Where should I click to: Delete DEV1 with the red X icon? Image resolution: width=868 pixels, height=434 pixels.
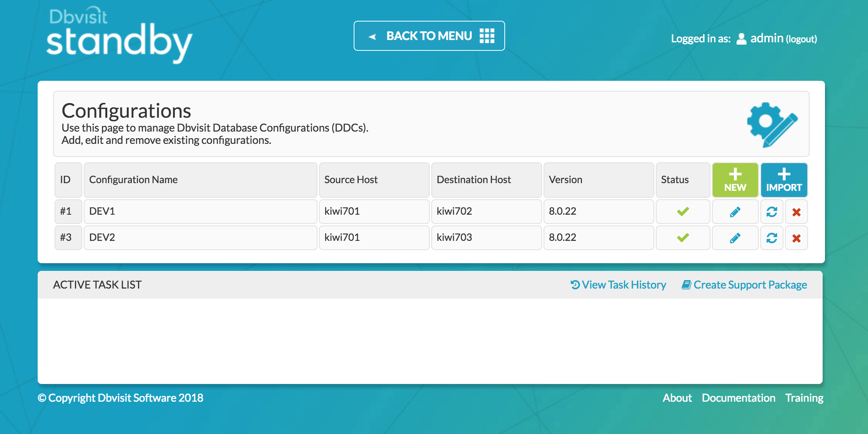pyautogui.click(x=796, y=212)
